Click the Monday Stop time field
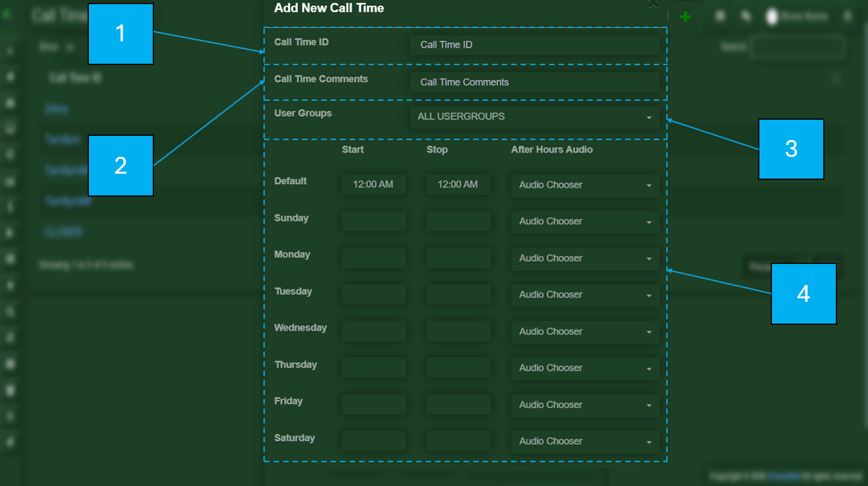The image size is (868, 486). click(x=458, y=258)
